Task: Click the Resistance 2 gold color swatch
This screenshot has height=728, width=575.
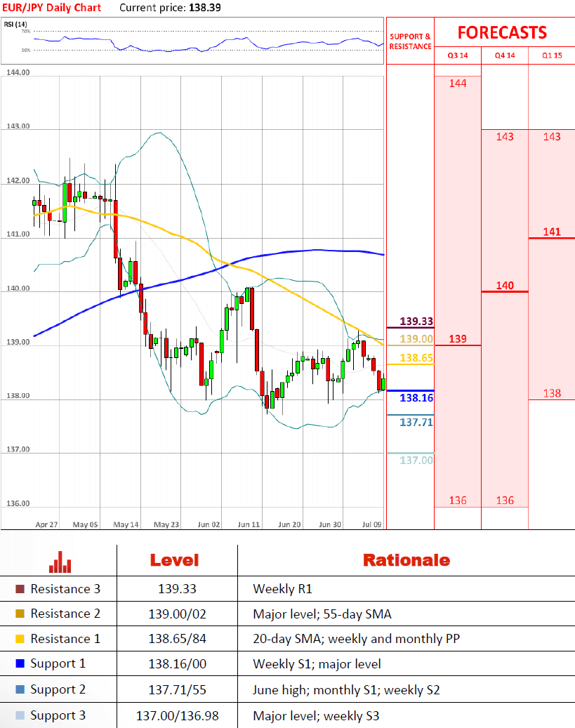Action: (20, 614)
